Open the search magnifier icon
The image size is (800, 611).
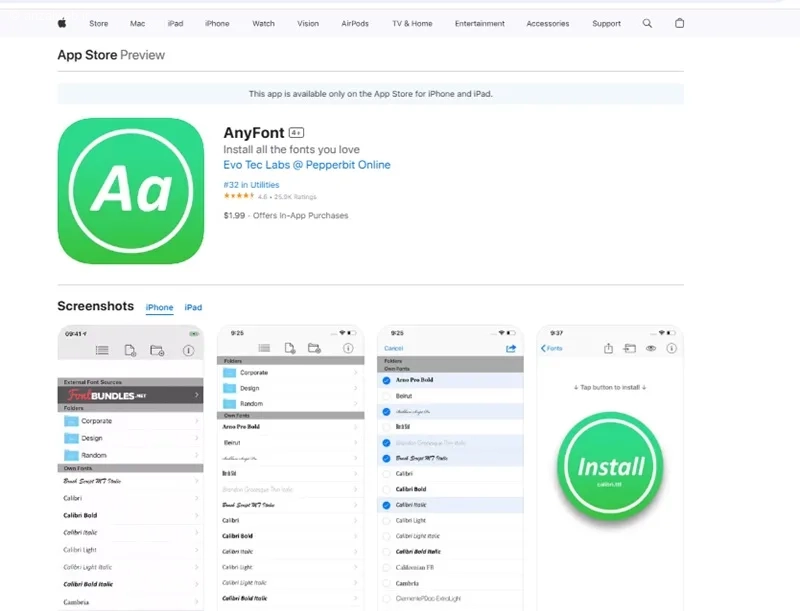647,23
